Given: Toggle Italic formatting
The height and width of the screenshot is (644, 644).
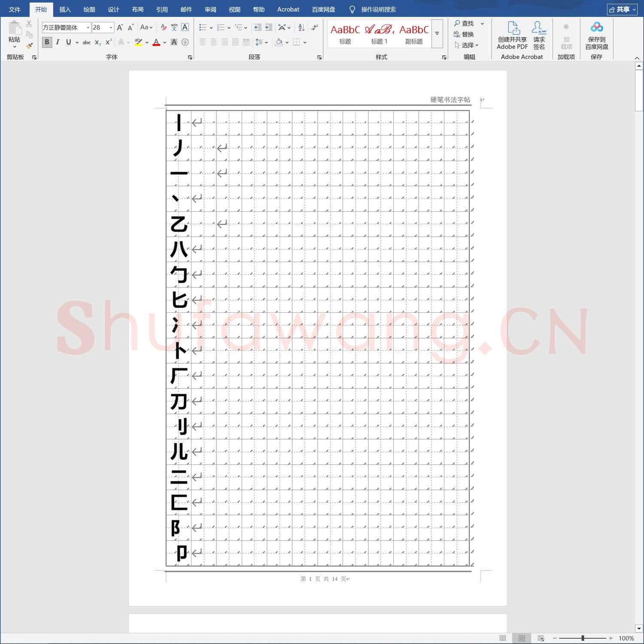Looking at the screenshot, I should point(58,42).
